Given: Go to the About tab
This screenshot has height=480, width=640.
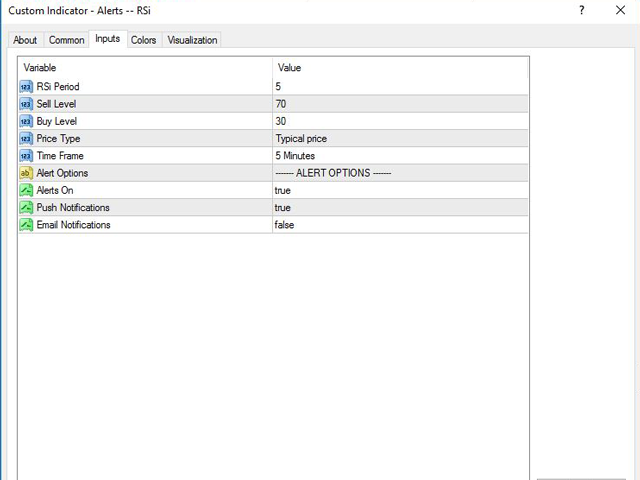Looking at the screenshot, I should point(25,40).
